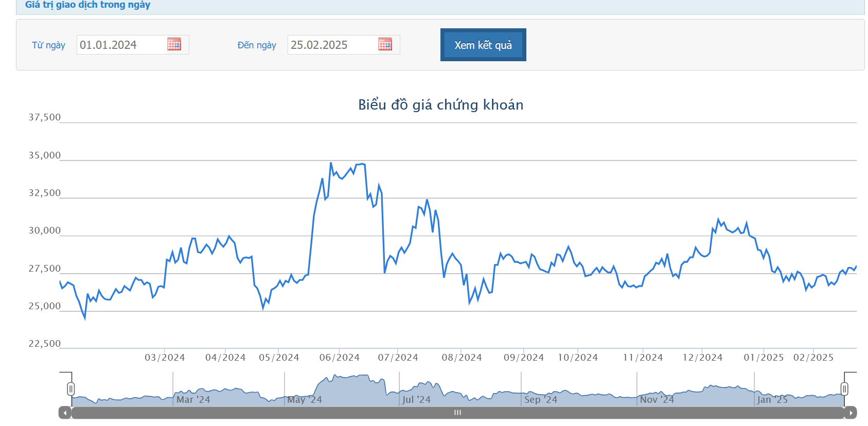This screenshot has height=426, width=868.
Task: Click the 04/2024 x-axis label
Action: click(x=225, y=358)
